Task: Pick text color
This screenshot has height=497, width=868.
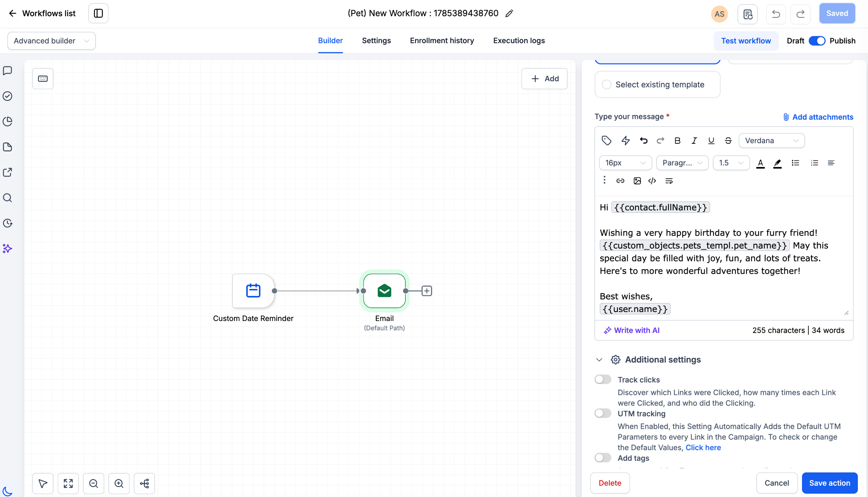Action: point(760,163)
